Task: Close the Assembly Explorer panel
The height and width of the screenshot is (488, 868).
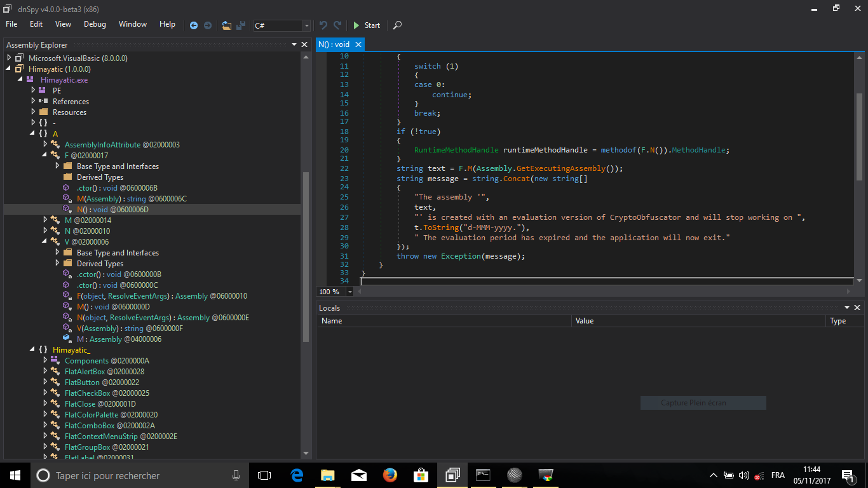Action: coord(305,44)
